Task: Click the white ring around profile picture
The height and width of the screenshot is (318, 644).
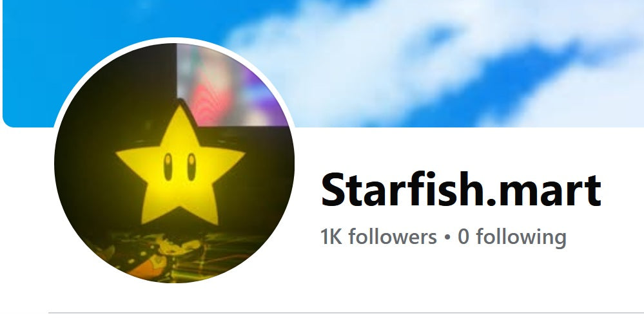Action: (174, 40)
